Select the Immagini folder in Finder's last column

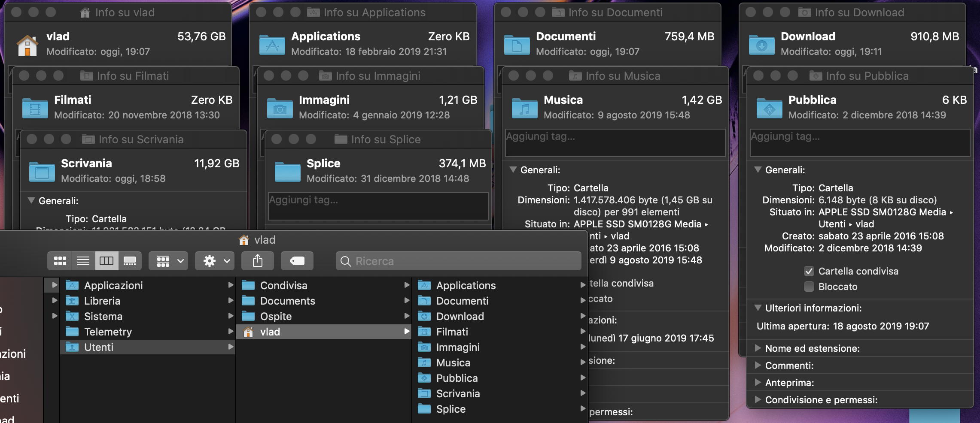(x=500, y=347)
